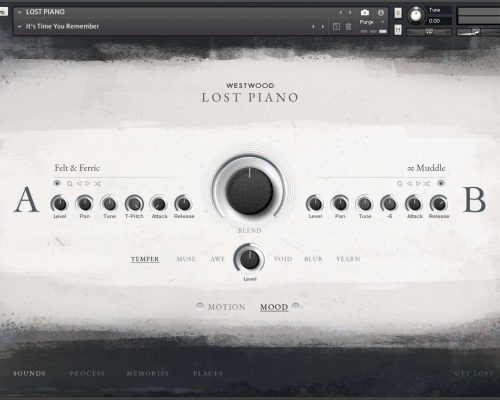This screenshot has height=400, width=500.
Task: Click layer A Attack knob
Action: click(x=159, y=204)
